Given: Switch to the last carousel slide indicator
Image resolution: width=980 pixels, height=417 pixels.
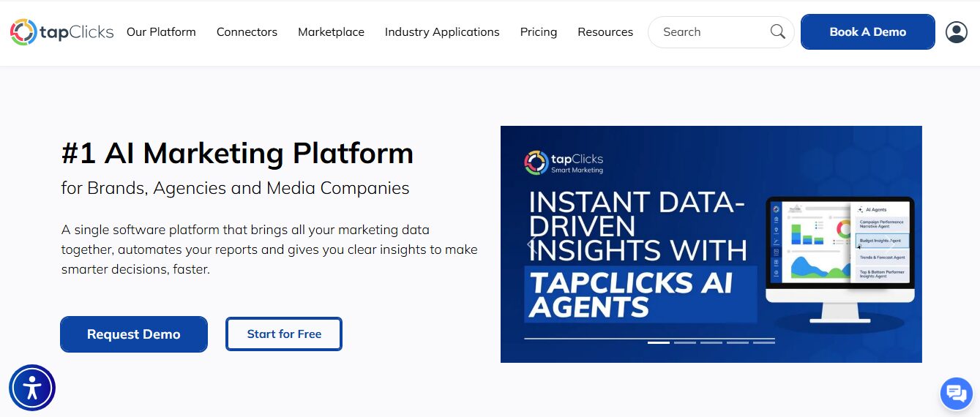Looking at the screenshot, I should pos(764,342).
